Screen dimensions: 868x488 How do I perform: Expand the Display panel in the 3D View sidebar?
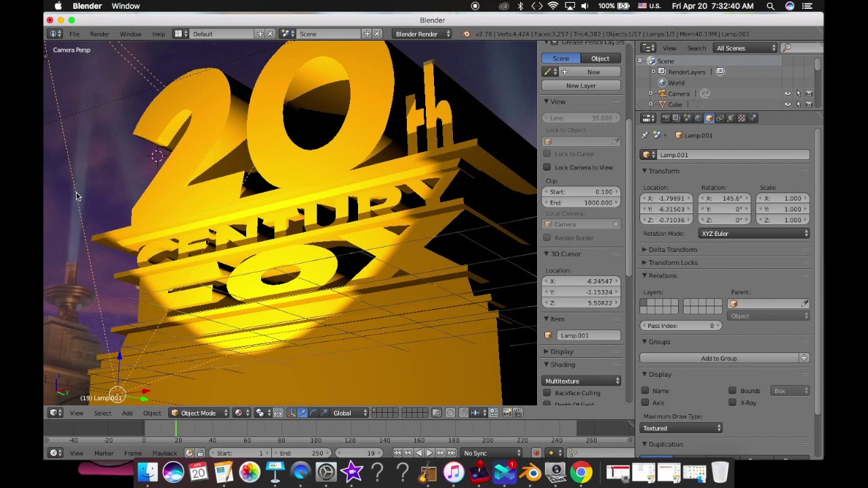click(561, 352)
